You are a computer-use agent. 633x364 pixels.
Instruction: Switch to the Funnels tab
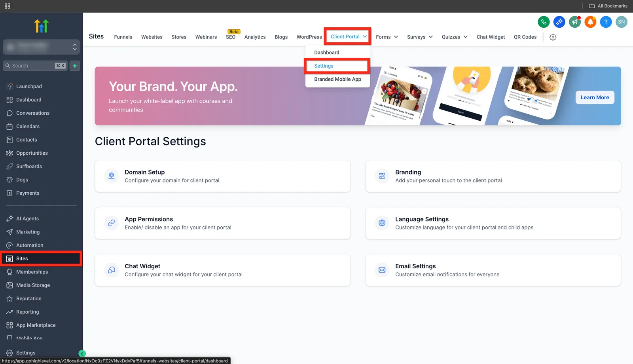click(x=123, y=37)
